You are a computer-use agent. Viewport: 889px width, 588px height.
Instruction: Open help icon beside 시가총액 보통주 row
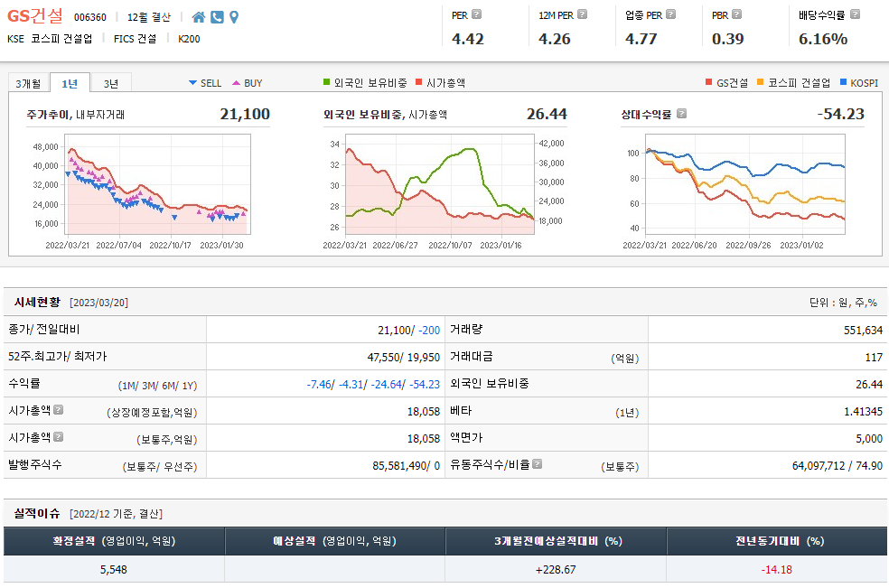click(58, 436)
